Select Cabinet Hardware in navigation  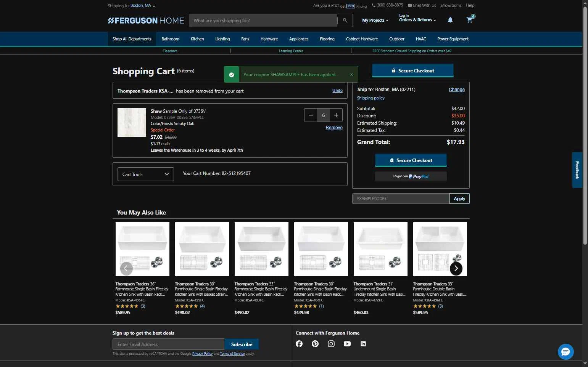362,39
